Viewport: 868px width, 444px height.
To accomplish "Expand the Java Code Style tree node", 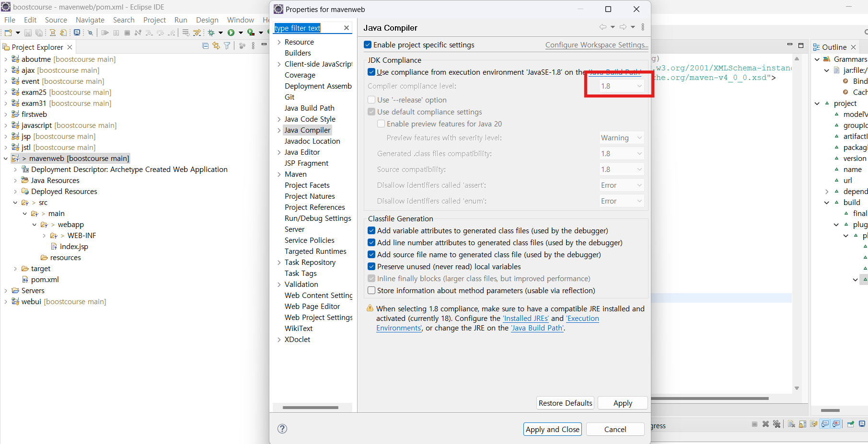I will pos(279,119).
